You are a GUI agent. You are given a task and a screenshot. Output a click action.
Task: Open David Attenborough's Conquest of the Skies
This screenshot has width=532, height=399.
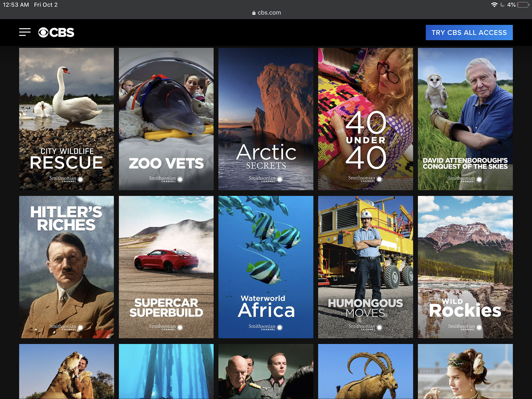465,119
